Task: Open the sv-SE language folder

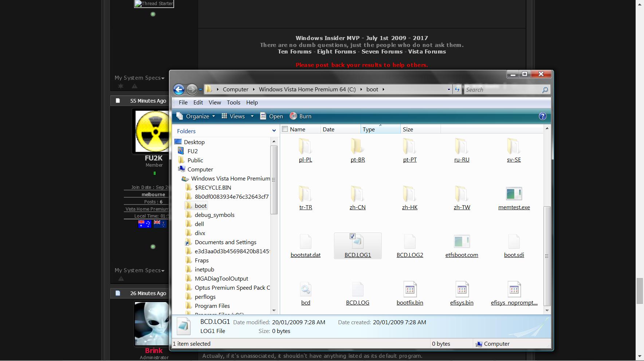Action: click(514, 146)
